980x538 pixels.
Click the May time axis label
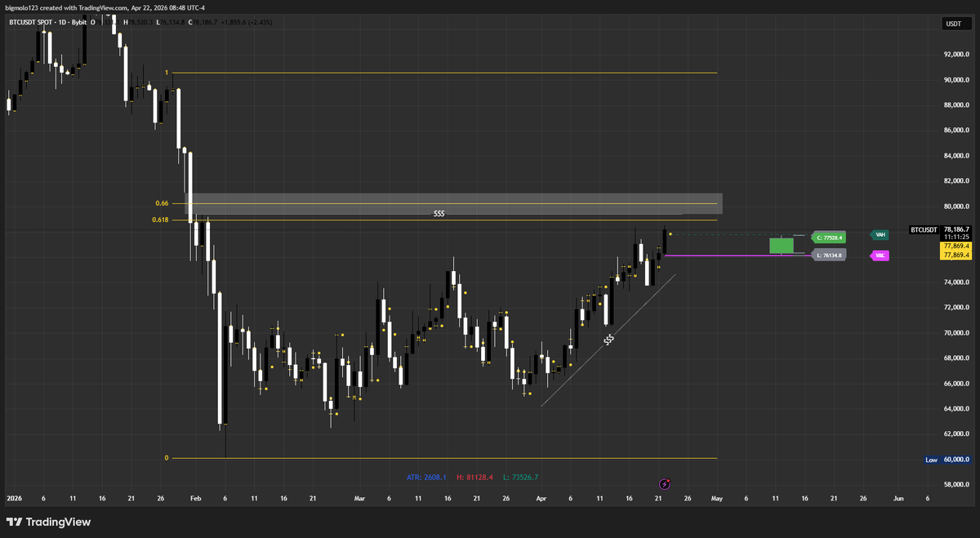[x=717, y=497]
